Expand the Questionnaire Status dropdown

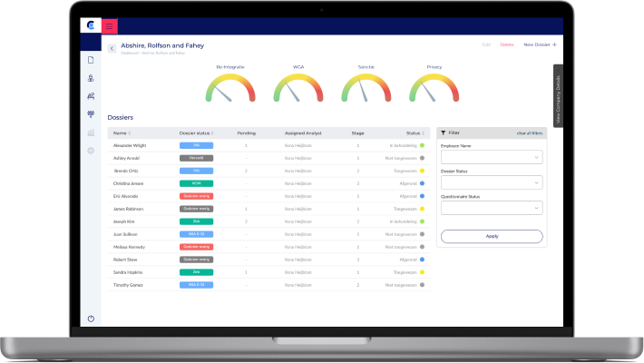(x=492, y=208)
